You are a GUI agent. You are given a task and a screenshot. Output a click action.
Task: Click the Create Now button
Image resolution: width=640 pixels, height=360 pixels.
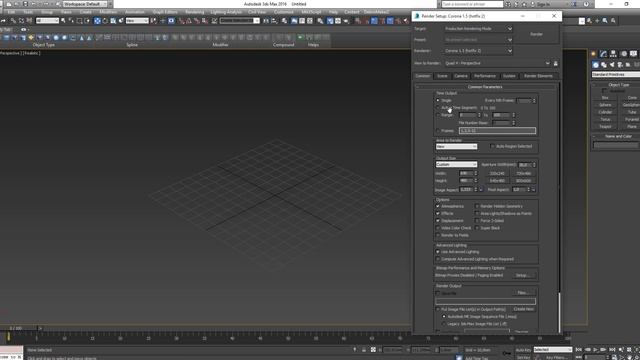click(x=524, y=309)
